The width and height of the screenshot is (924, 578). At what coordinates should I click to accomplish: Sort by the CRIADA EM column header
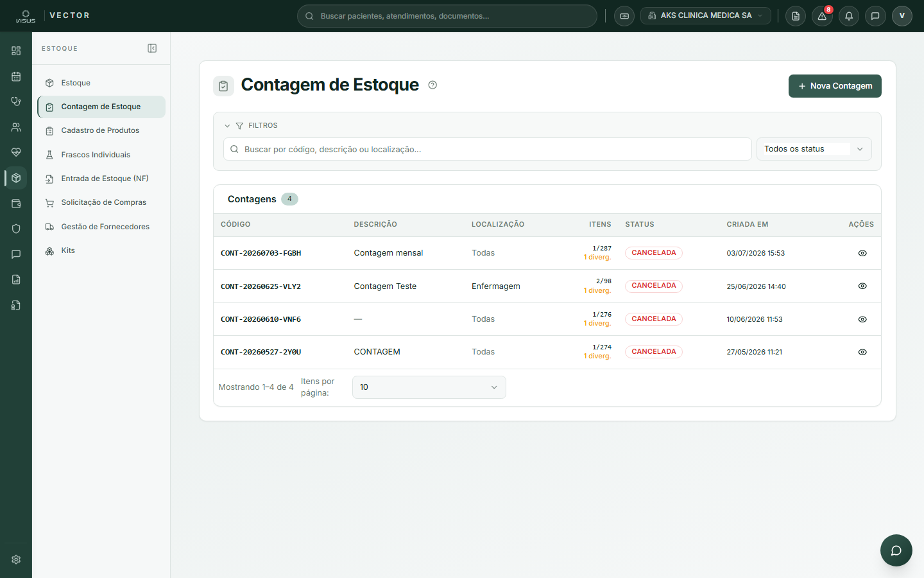[748, 224]
